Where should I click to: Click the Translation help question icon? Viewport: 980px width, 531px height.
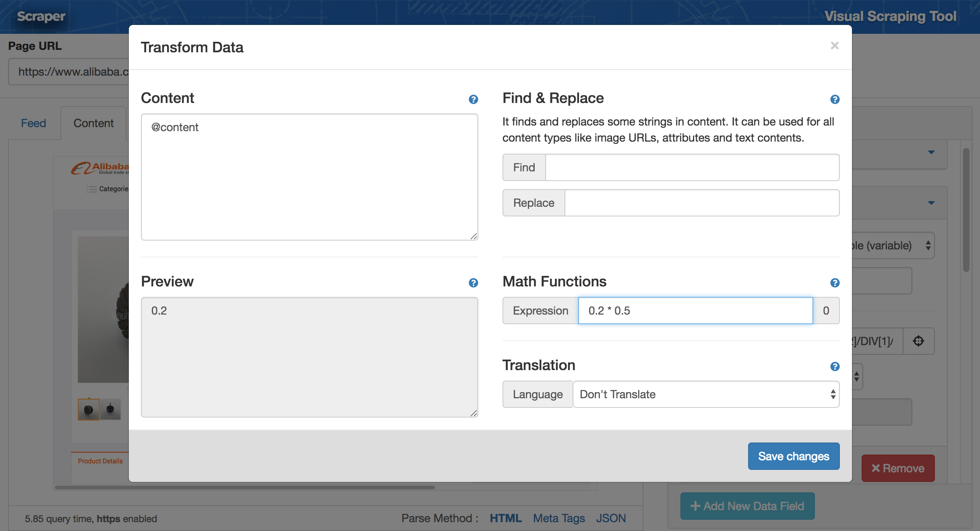pyautogui.click(x=835, y=366)
